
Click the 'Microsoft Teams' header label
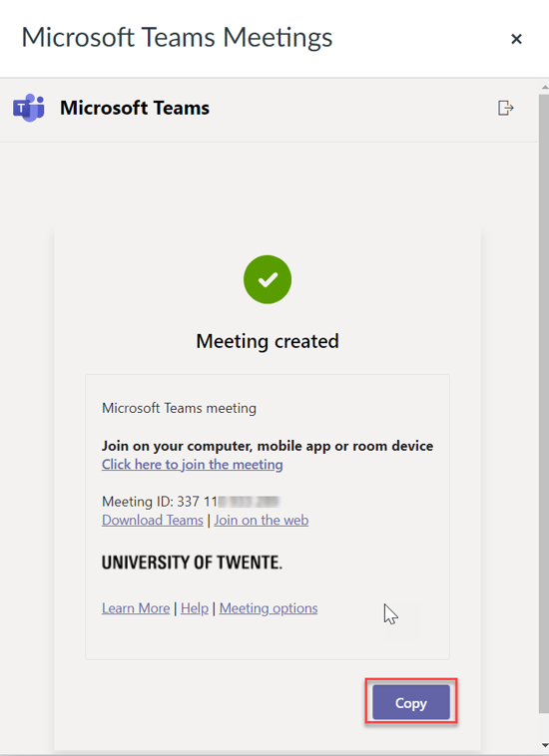pos(135,108)
